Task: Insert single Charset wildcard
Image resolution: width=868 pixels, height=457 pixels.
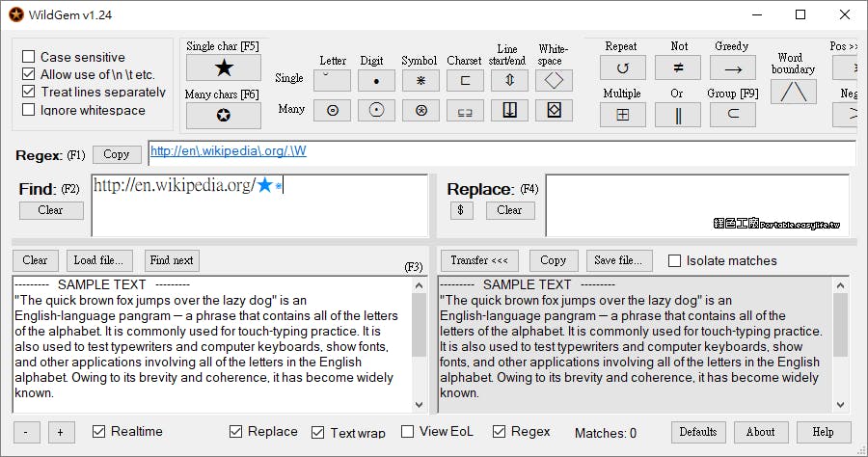Action: coord(465,81)
